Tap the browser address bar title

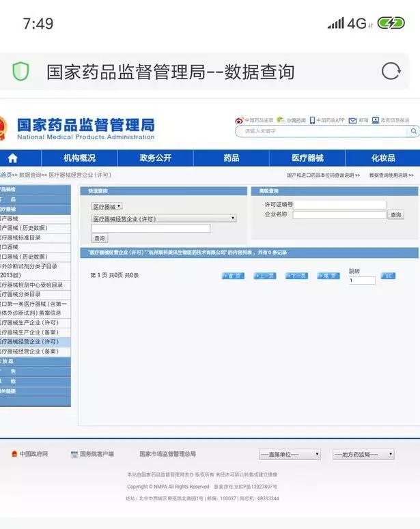point(170,72)
